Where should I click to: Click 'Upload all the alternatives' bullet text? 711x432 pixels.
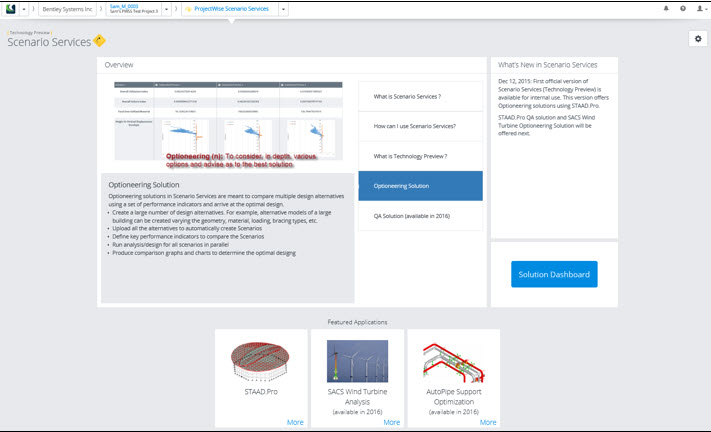coord(187,228)
